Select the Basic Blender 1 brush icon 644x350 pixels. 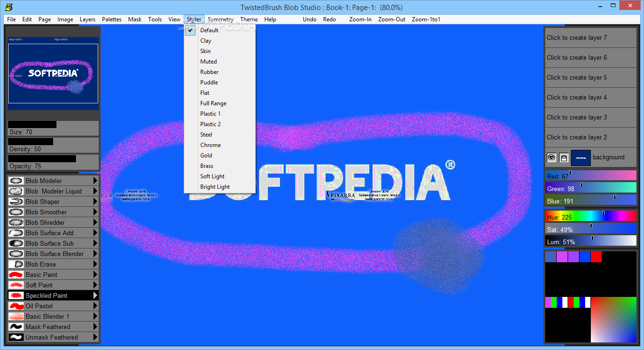[x=16, y=316]
